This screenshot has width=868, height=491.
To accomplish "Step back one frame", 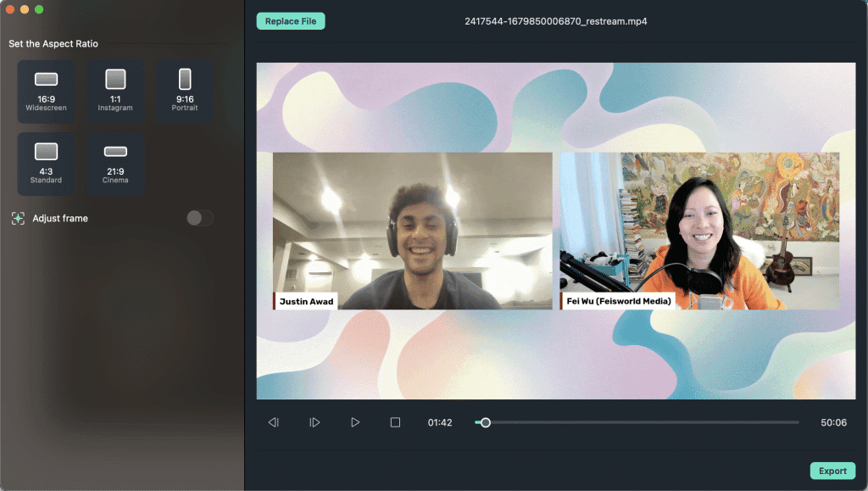I will pos(274,422).
